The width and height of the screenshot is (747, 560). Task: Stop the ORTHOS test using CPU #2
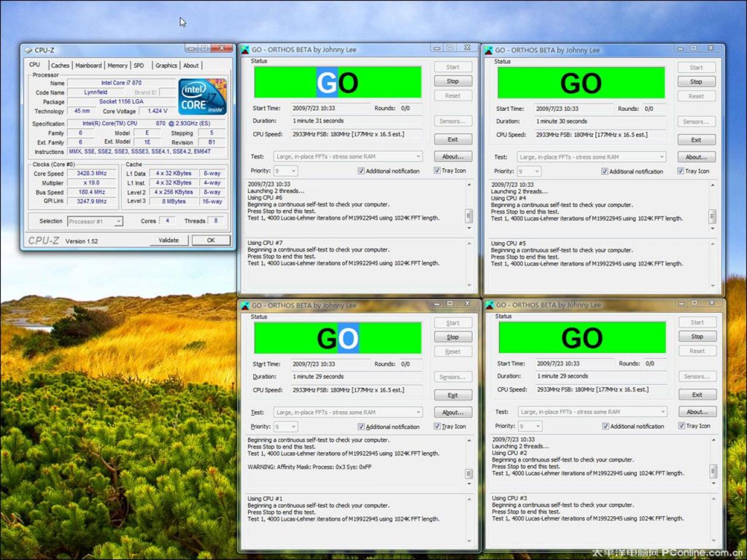tap(697, 337)
